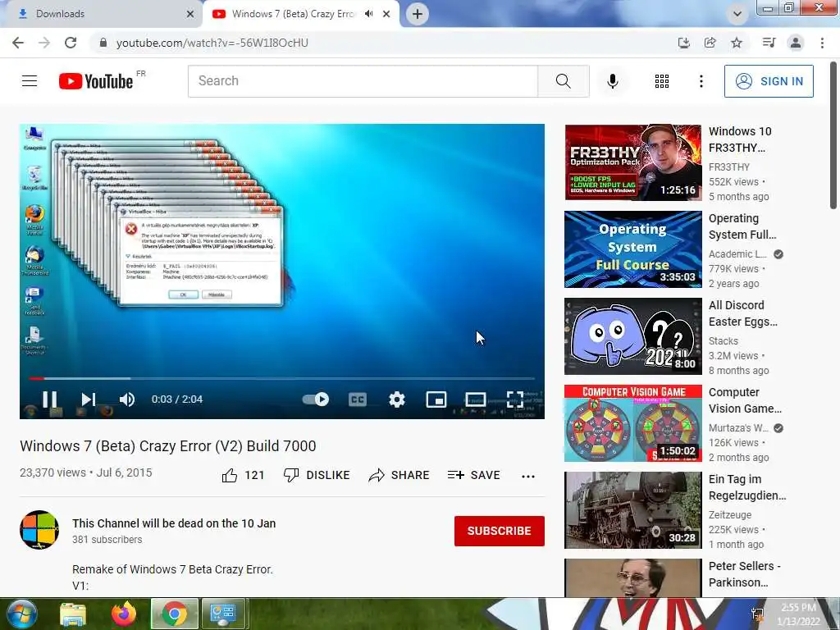Toggle the autoplay switch
840x630 pixels.
[x=316, y=399]
